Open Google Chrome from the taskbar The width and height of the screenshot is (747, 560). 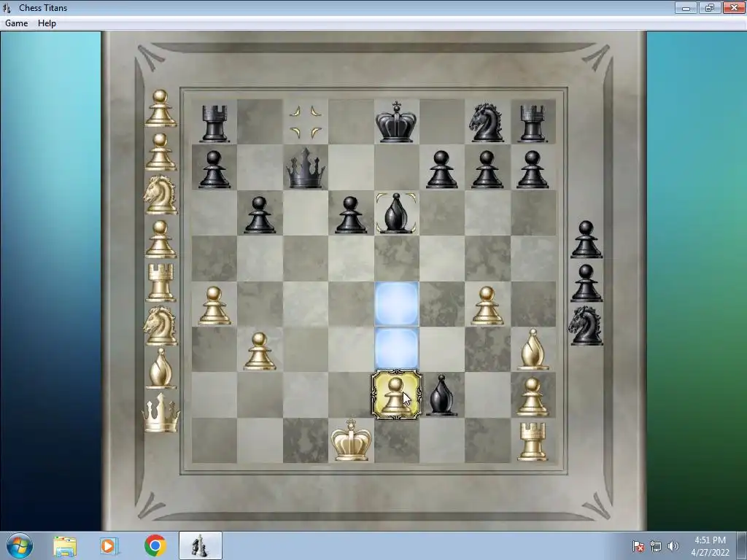(155, 545)
